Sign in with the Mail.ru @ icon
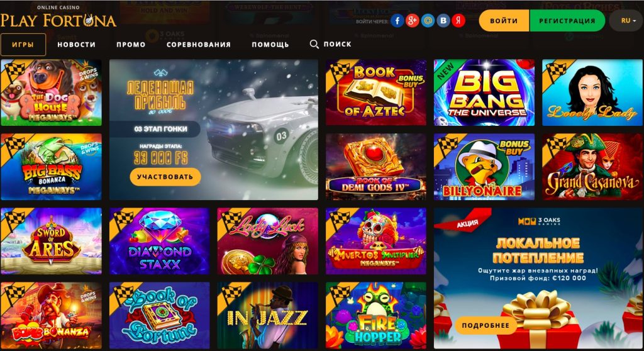The width and height of the screenshot is (644, 351). point(428,21)
